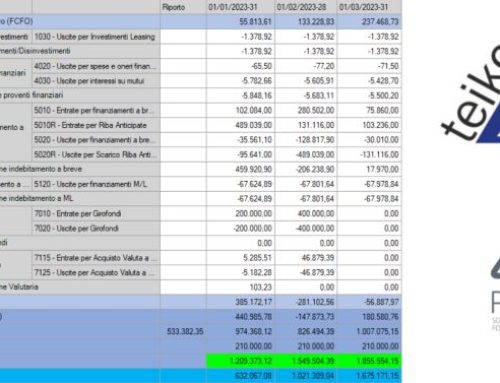Click the value 102.084,00
The height and width of the screenshot is (383, 500).
[x=254, y=110]
